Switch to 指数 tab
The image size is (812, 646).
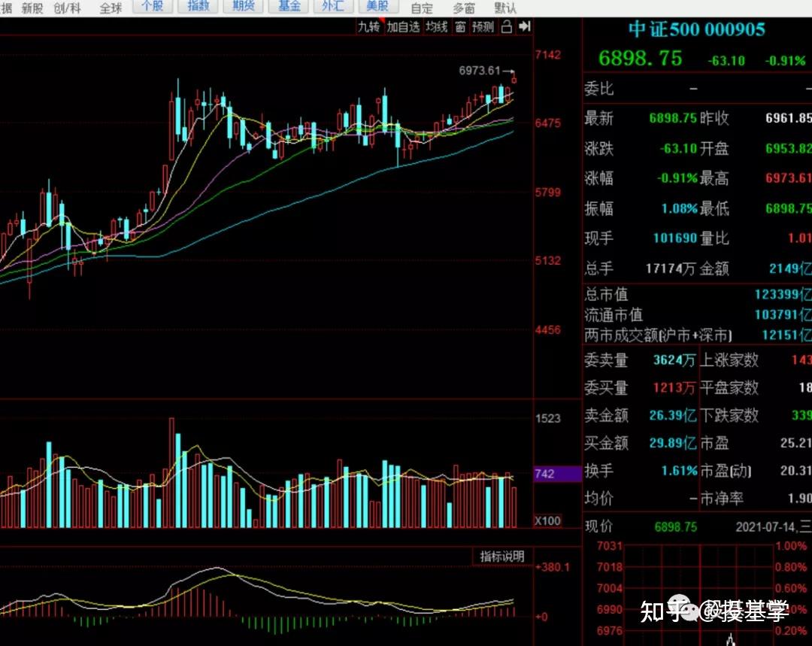(x=198, y=6)
